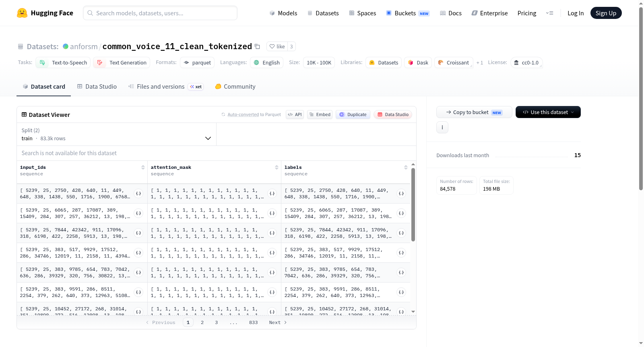
Task: Open the Files and versions tab
Action: 166,87
